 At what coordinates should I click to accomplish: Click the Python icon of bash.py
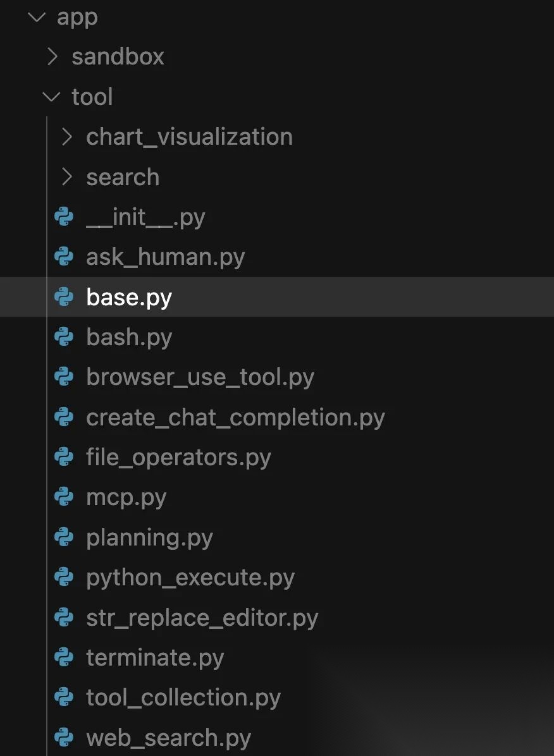(x=64, y=336)
